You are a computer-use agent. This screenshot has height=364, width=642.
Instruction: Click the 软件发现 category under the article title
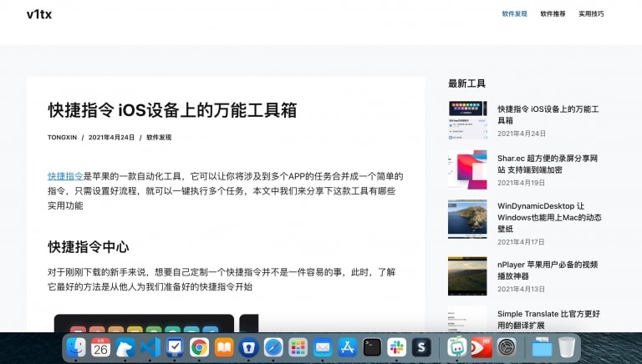[159, 138]
